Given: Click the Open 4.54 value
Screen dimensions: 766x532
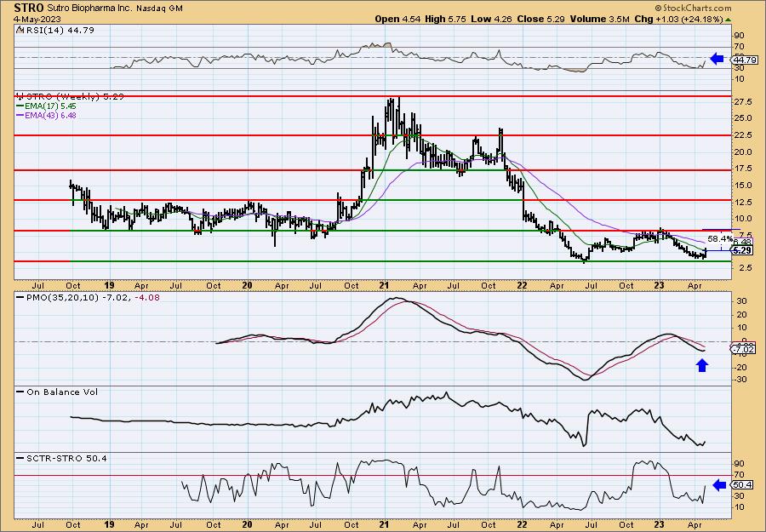Looking at the screenshot, I should (x=397, y=19).
